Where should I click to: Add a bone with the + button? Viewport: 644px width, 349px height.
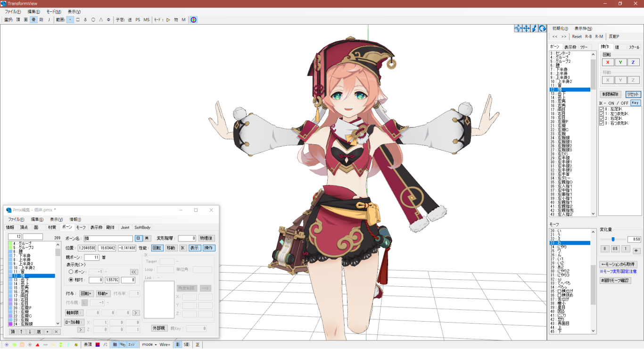click(47, 332)
